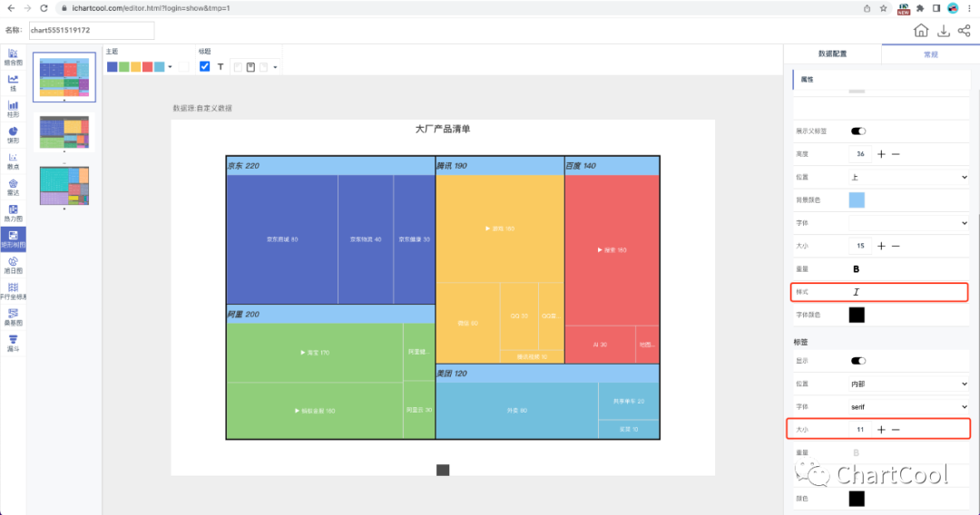Select the 雷达 radar chart type

(13, 188)
